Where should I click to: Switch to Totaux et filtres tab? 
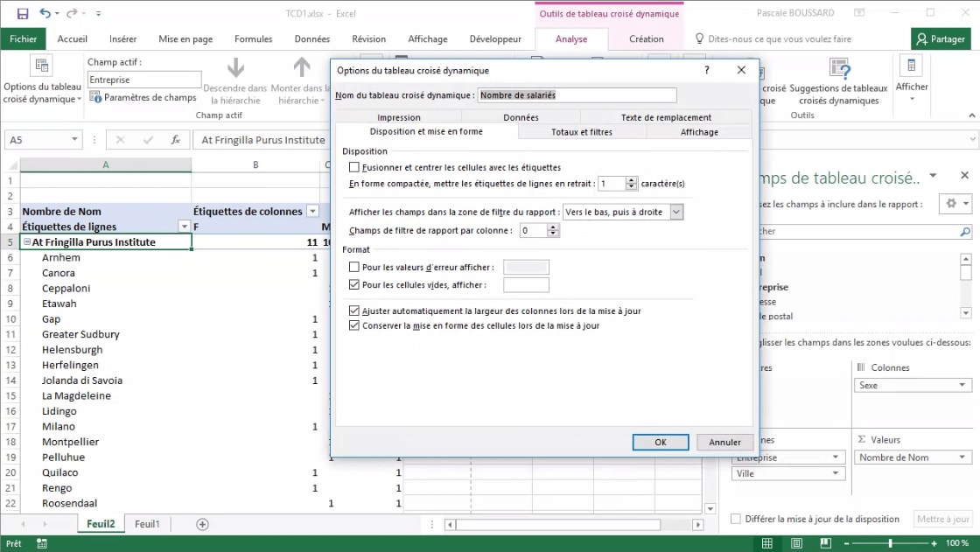coord(581,132)
